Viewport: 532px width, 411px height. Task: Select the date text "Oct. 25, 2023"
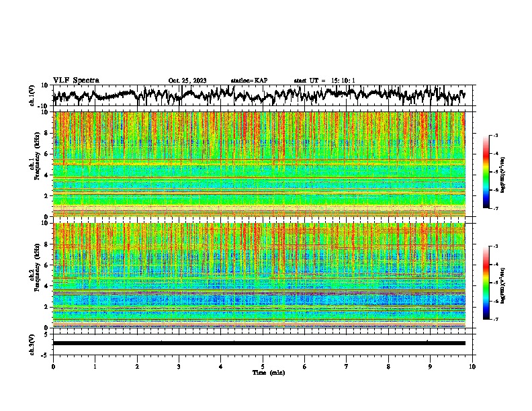click(x=187, y=81)
